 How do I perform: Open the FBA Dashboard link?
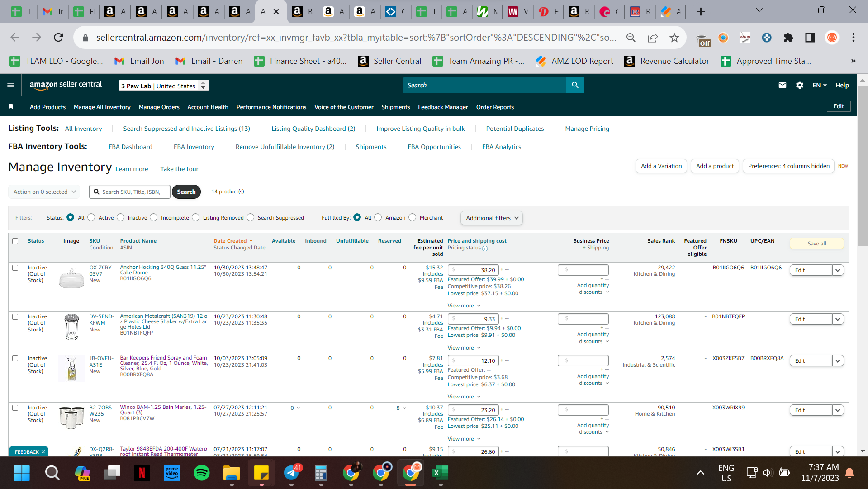coord(130,147)
